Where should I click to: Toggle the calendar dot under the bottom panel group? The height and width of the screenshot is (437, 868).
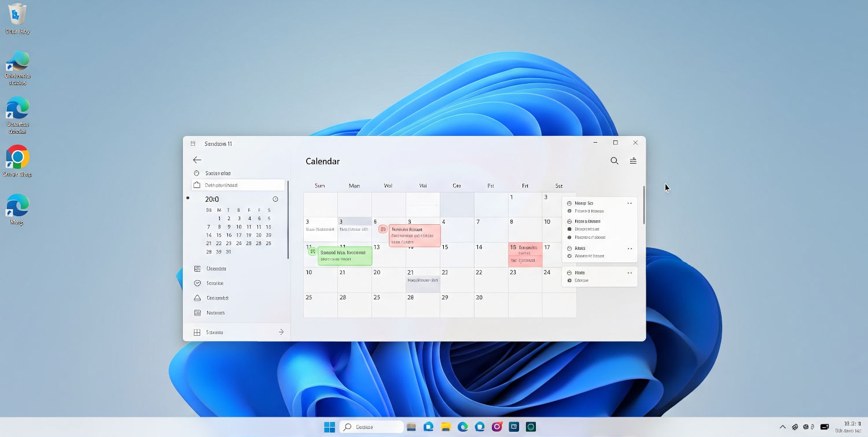(569, 280)
